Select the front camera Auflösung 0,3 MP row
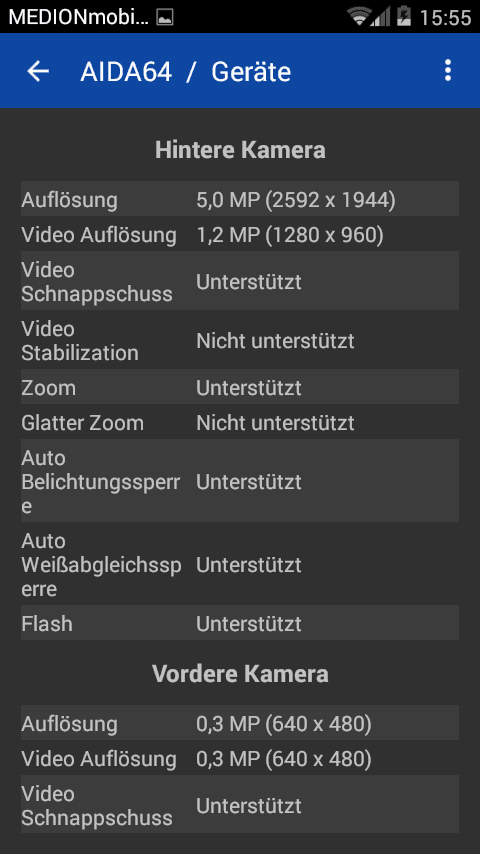The width and height of the screenshot is (480, 854). tap(240, 723)
